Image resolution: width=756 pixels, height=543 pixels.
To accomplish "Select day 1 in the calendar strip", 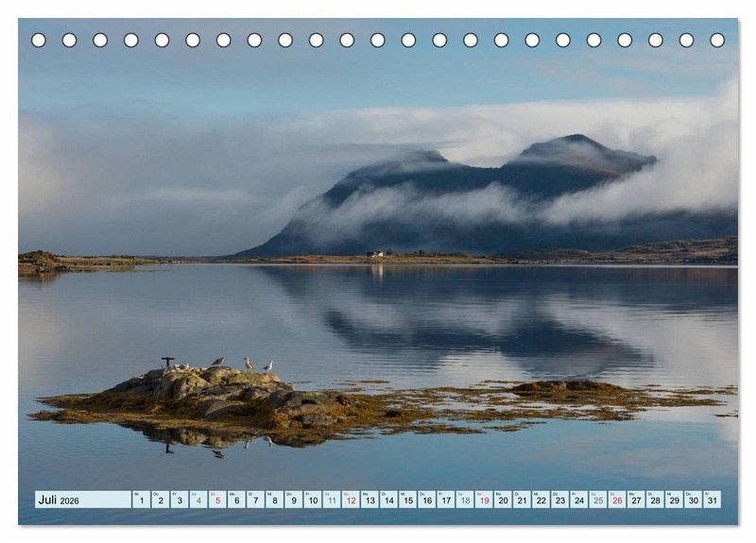I will [141, 500].
